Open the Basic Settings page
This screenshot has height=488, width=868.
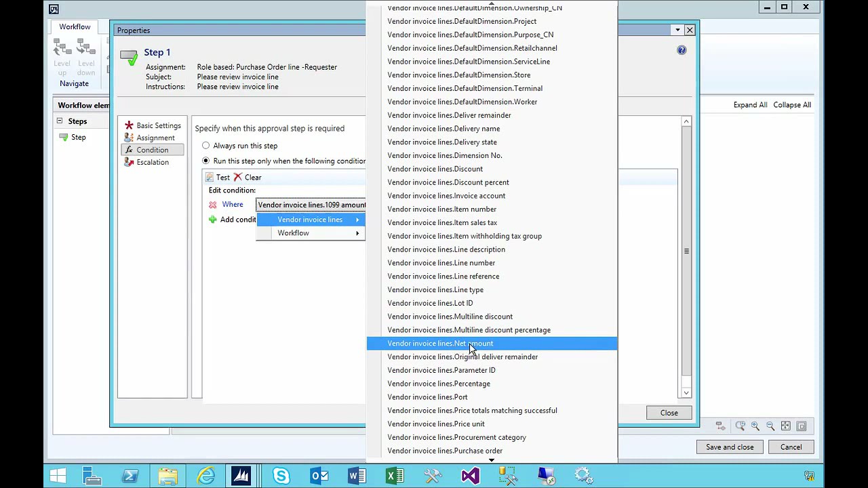(x=158, y=125)
